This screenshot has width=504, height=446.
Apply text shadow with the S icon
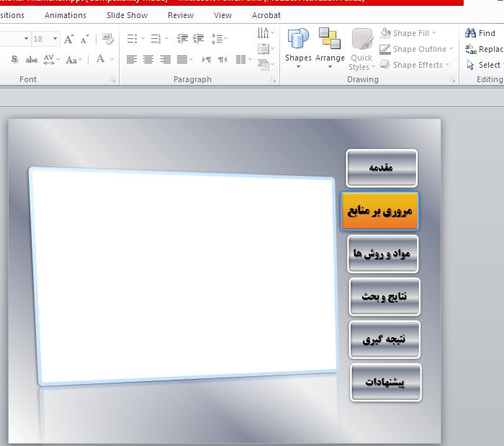click(x=14, y=60)
